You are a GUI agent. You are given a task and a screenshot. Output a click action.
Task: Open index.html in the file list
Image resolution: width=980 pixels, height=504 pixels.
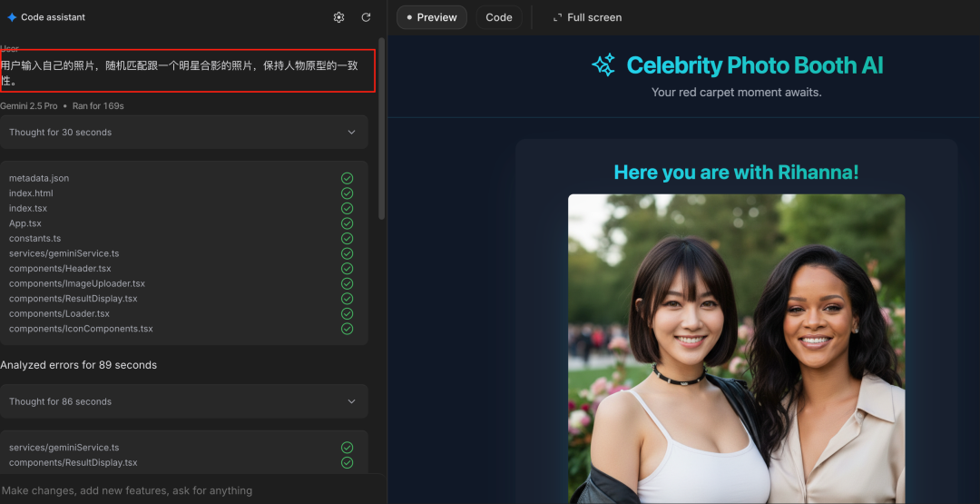31,193
